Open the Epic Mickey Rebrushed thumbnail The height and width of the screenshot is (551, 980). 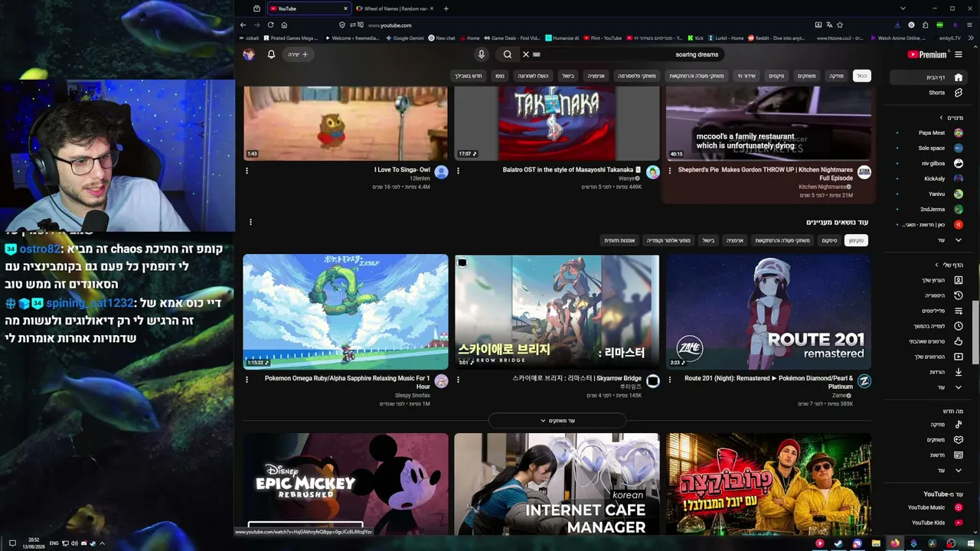(345, 484)
